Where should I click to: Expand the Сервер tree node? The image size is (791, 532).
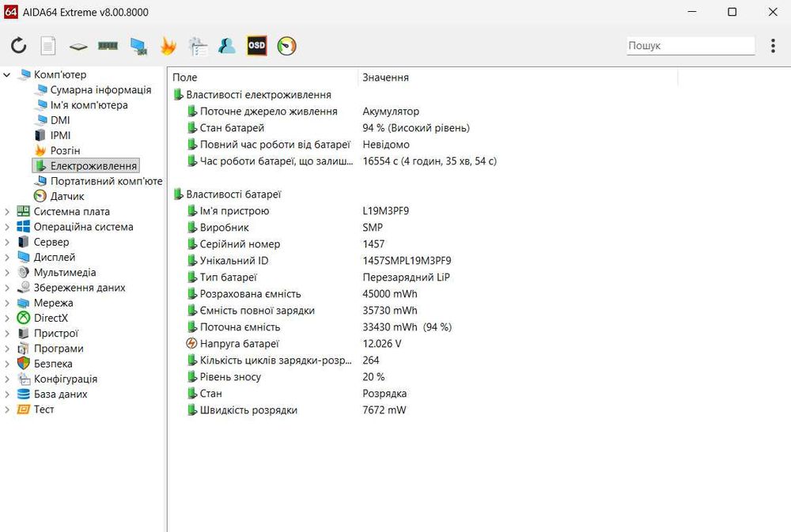coord(7,242)
